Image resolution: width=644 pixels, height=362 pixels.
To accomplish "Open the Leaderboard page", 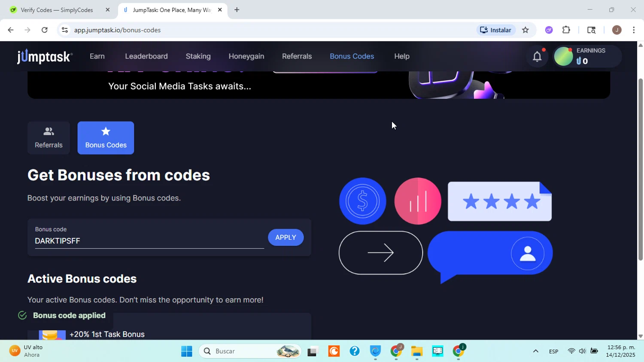I will (x=146, y=56).
